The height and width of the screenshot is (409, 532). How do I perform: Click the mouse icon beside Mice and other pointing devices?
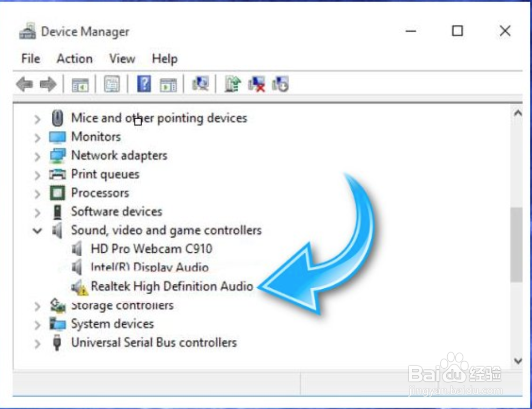pyautogui.click(x=57, y=118)
